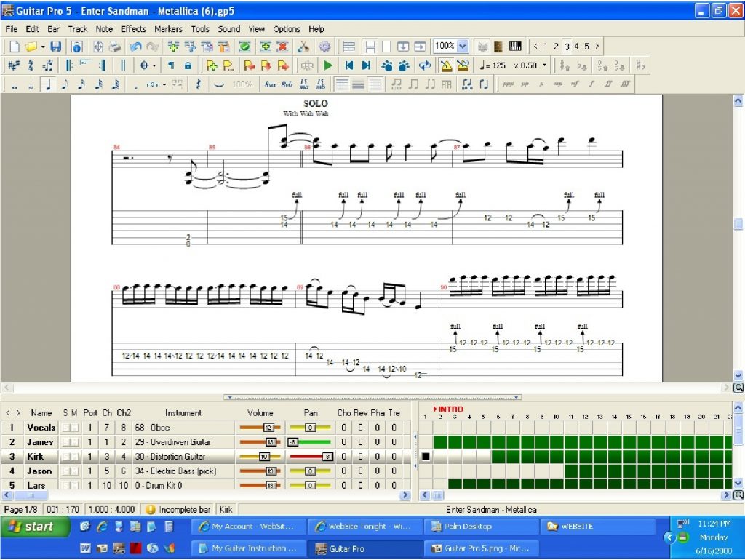The height and width of the screenshot is (560, 745).
Task: Mute the Vocals track
Action: [75, 428]
